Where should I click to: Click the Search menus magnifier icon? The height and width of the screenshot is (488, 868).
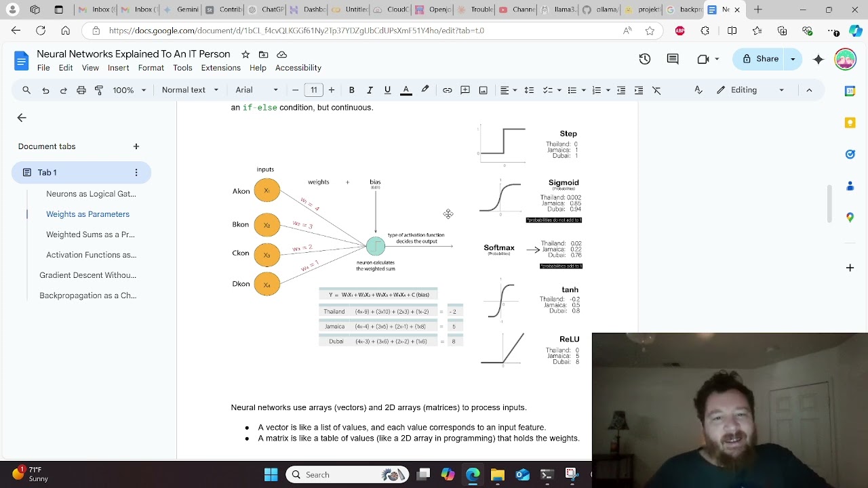(26, 90)
